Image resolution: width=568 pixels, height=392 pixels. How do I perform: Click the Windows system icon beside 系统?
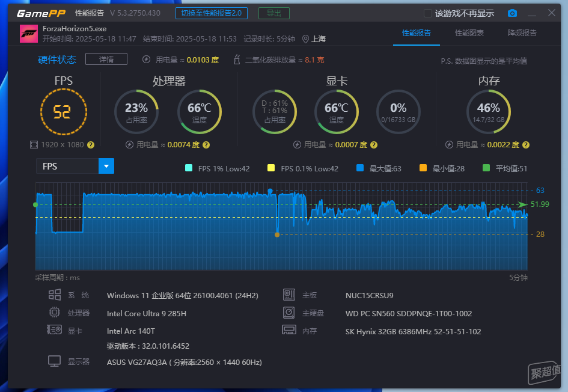[55, 295]
